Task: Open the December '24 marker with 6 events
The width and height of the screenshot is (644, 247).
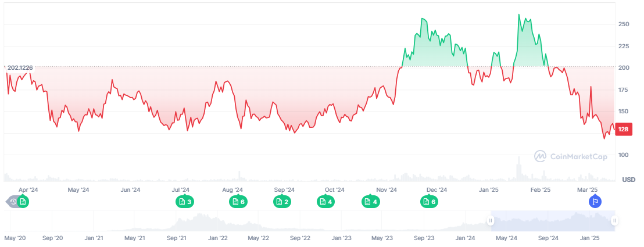Action: pyautogui.click(x=428, y=202)
